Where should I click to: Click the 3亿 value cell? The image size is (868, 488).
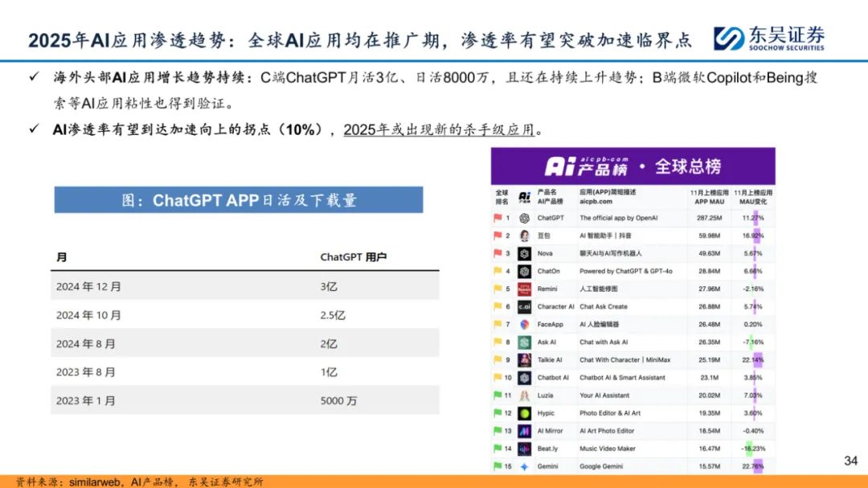tap(329, 286)
